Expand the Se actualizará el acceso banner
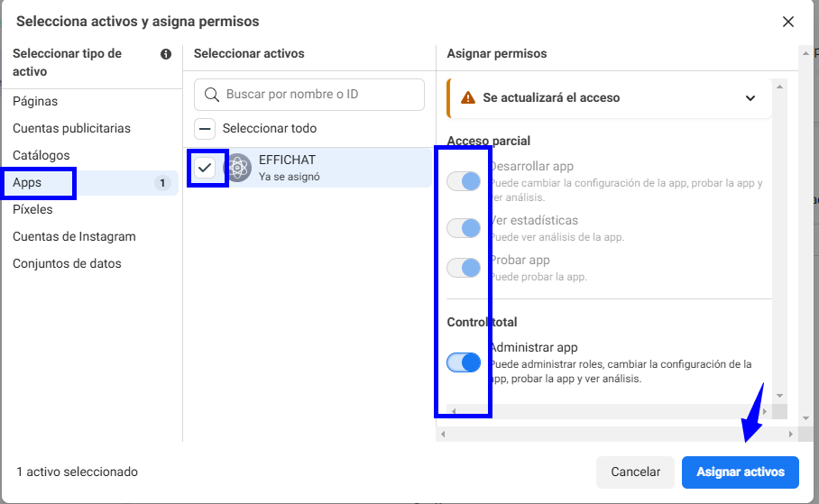Viewport: 819px width, 504px height. click(x=750, y=97)
